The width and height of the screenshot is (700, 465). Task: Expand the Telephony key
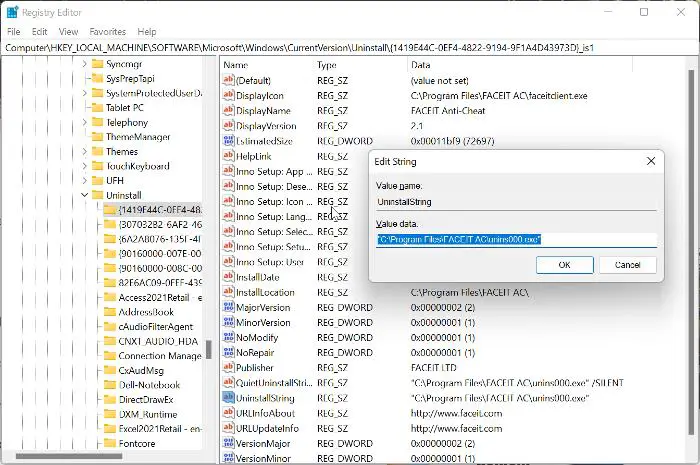pos(84,122)
